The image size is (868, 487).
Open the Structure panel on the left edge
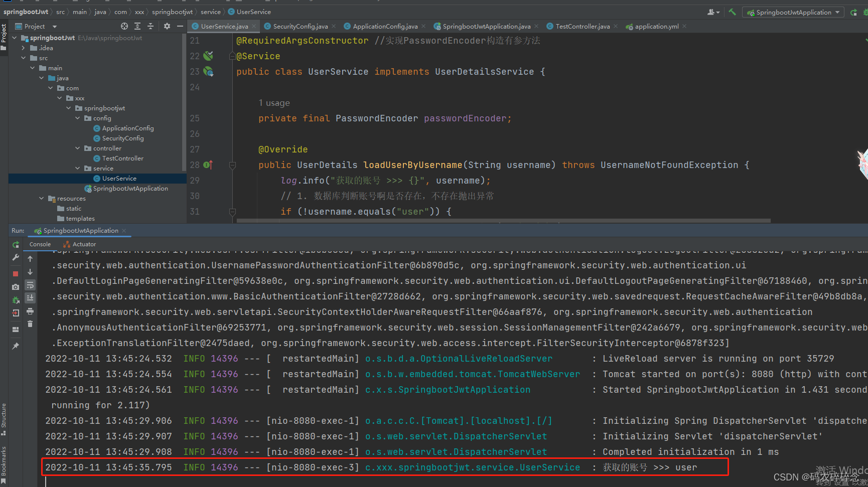(4, 416)
